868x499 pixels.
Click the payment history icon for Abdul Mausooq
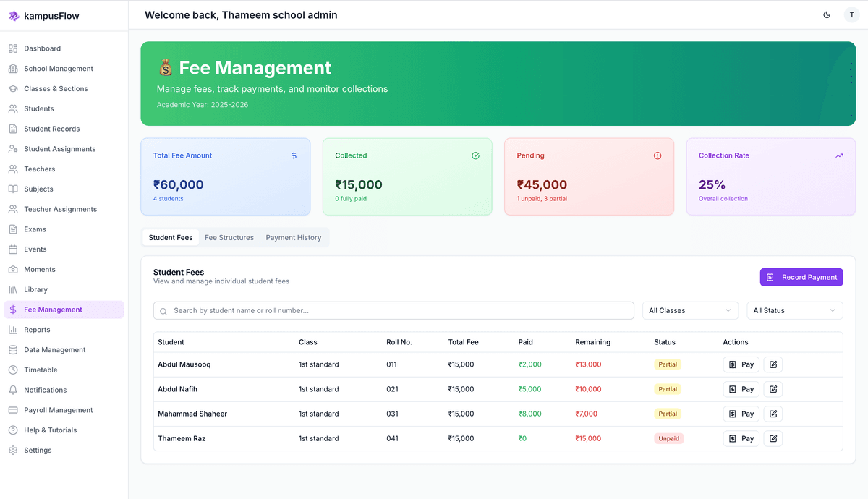tap(731, 364)
